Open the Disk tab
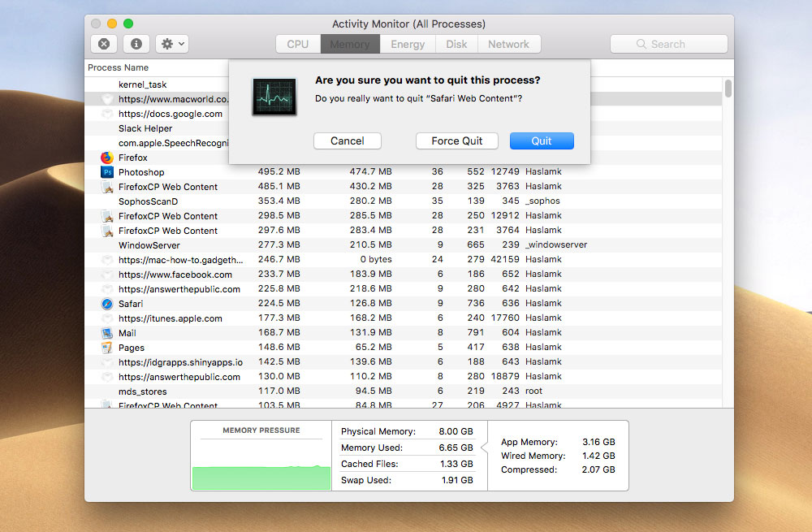The width and height of the screenshot is (812, 532). pyautogui.click(x=456, y=44)
